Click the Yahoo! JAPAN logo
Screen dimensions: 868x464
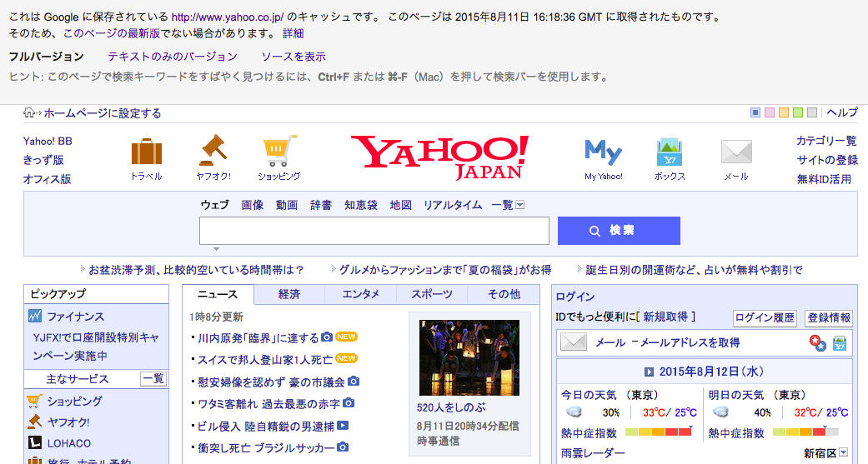click(x=439, y=158)
